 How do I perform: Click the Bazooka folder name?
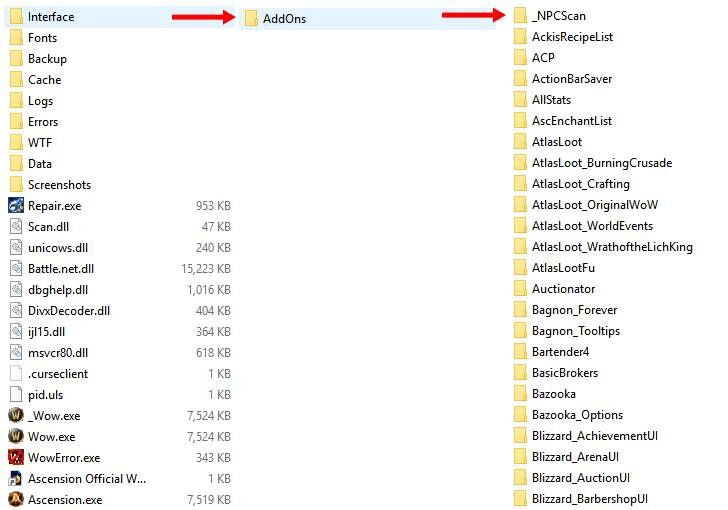553,393
